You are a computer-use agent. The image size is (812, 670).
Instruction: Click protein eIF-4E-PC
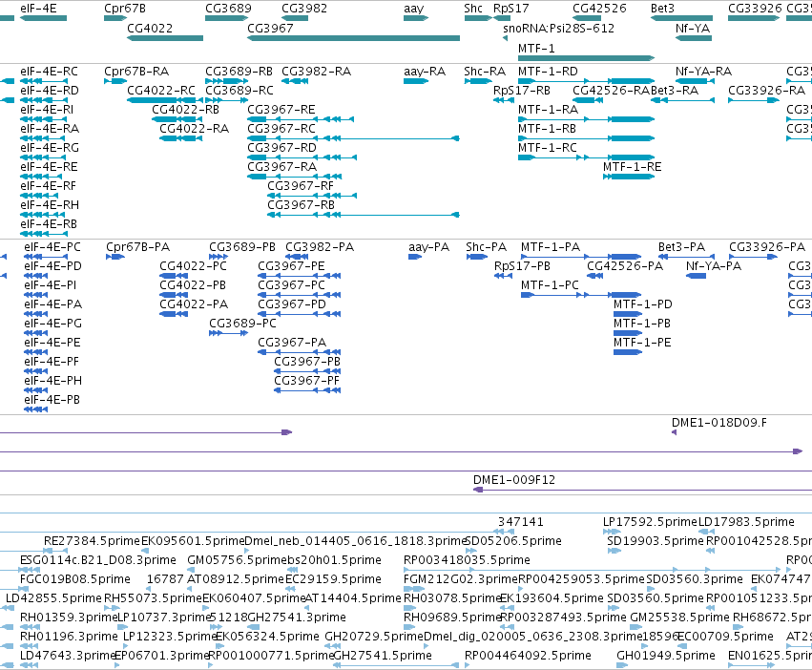[52, 247]
